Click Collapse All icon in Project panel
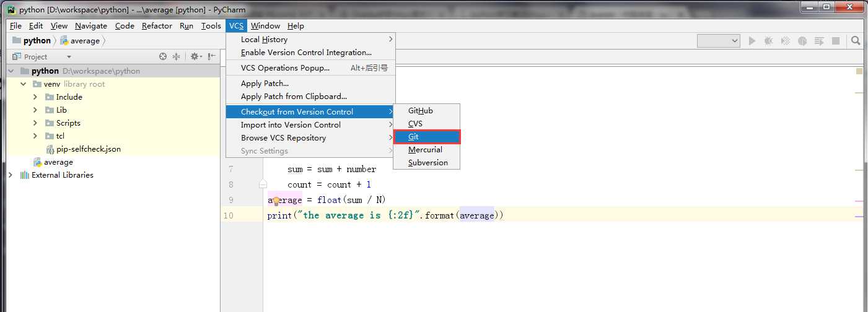This screenshot has width=868, height=312. point(176,56)
